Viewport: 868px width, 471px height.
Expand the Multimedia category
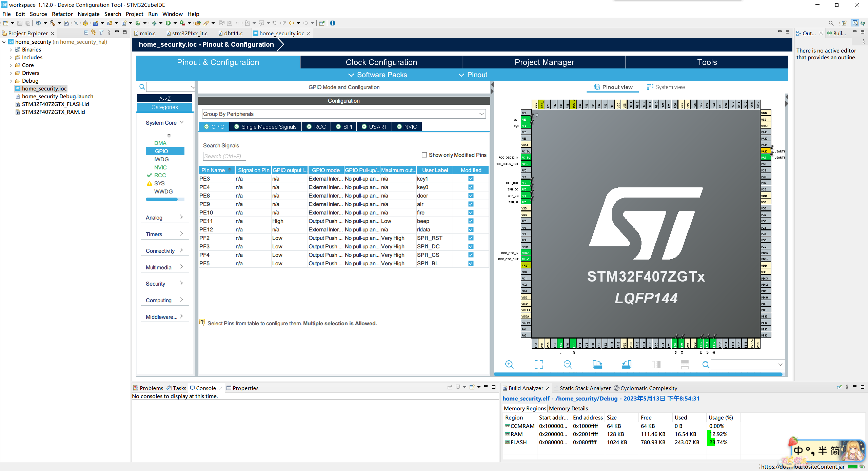tap(165, 267)
